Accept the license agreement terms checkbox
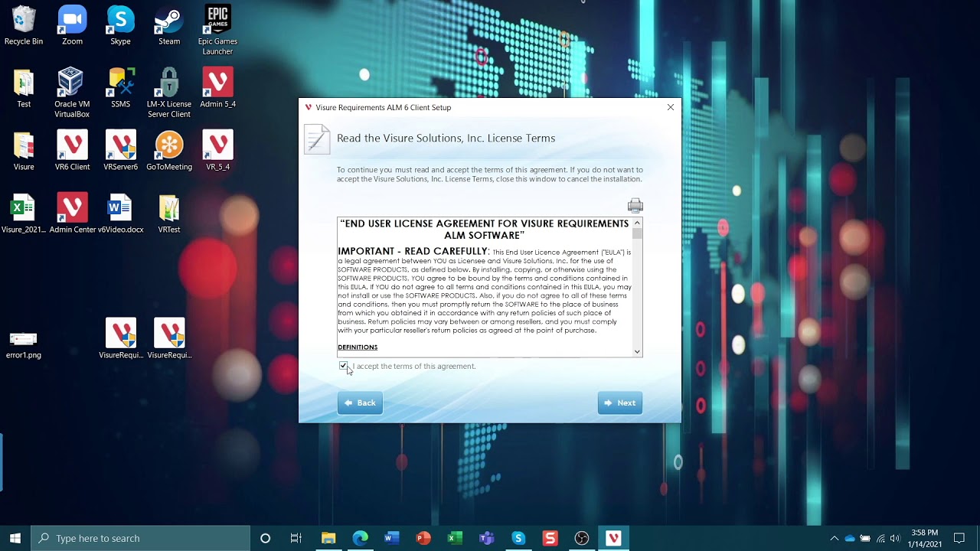Screen dimensions: 980x551 (343, 366)
